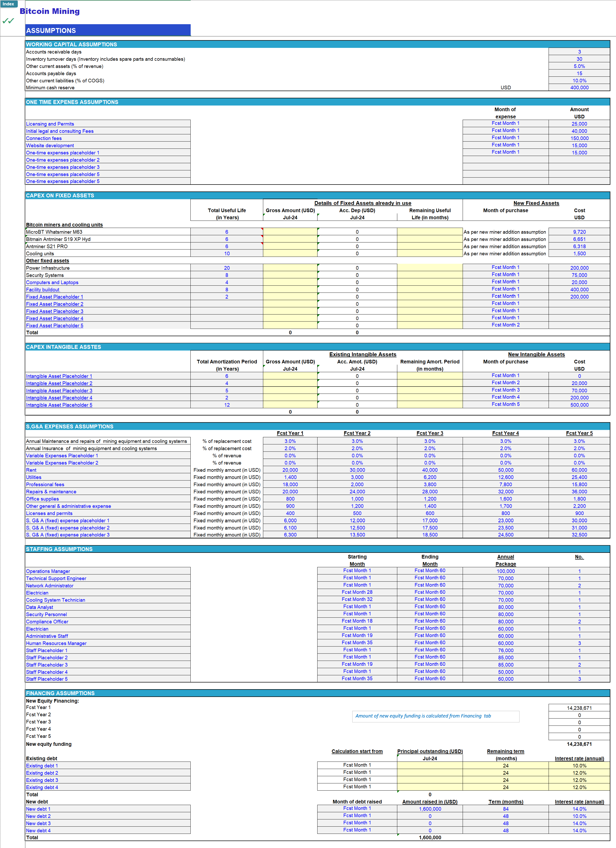The height and width of the screenshot is (848, 616).
Task: Select Annual Insurance Fcst Year 3 2.0% cell
Action: [429, 448]
